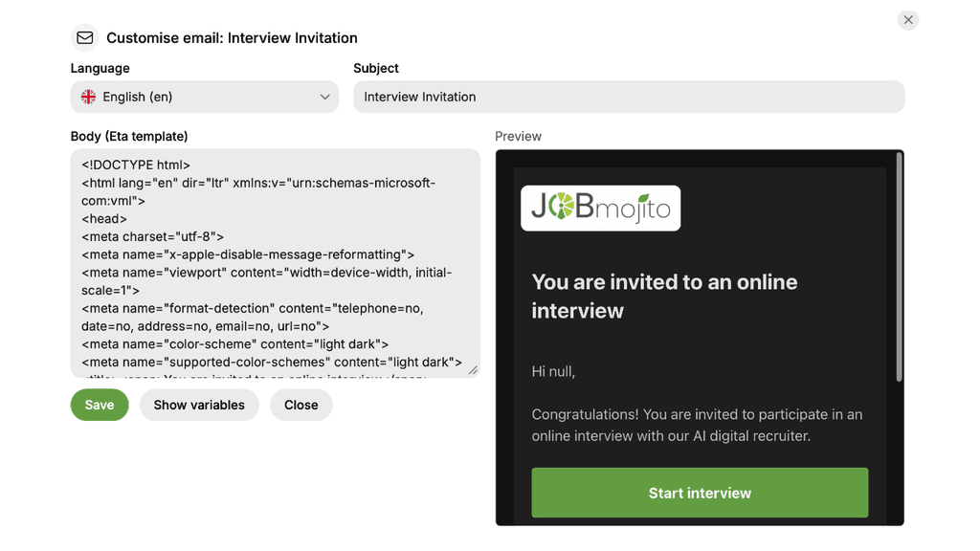This screenshot has width=980, height=551.
Task: Save the email template
Action: pos(100,405)
